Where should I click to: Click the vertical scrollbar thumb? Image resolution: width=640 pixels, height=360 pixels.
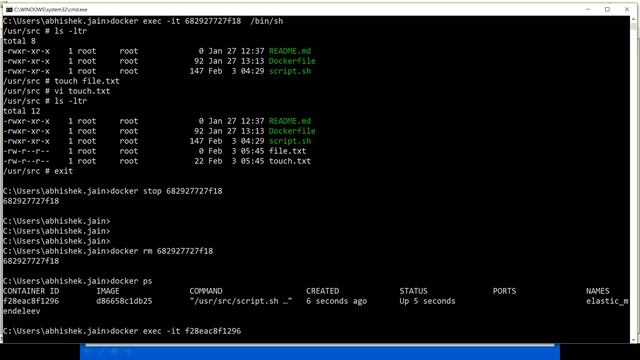[633, 27]
